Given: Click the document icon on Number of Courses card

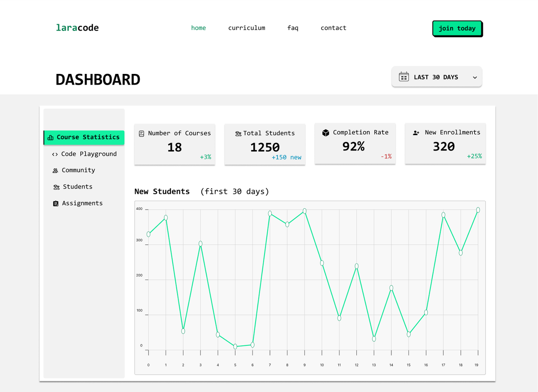Looking at the screenshot, I should 142,134.
